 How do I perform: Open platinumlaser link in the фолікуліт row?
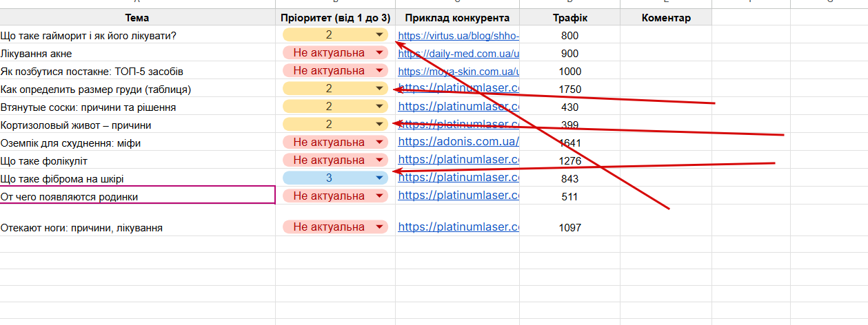(458, 160)
